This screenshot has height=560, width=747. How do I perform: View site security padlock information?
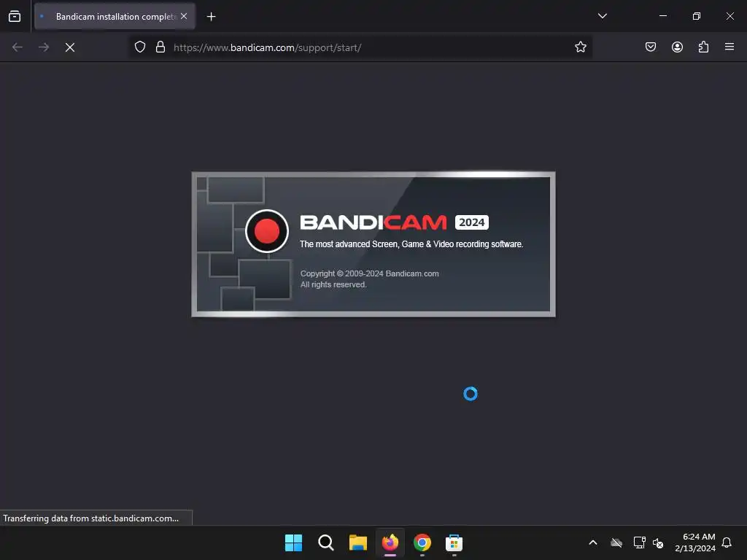click(160, 47)
